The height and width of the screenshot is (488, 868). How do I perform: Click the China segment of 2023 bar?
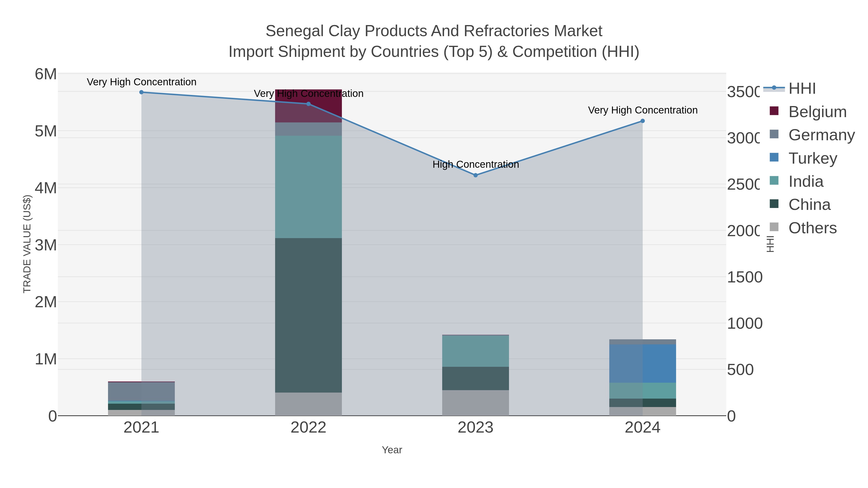click(475, 379)
